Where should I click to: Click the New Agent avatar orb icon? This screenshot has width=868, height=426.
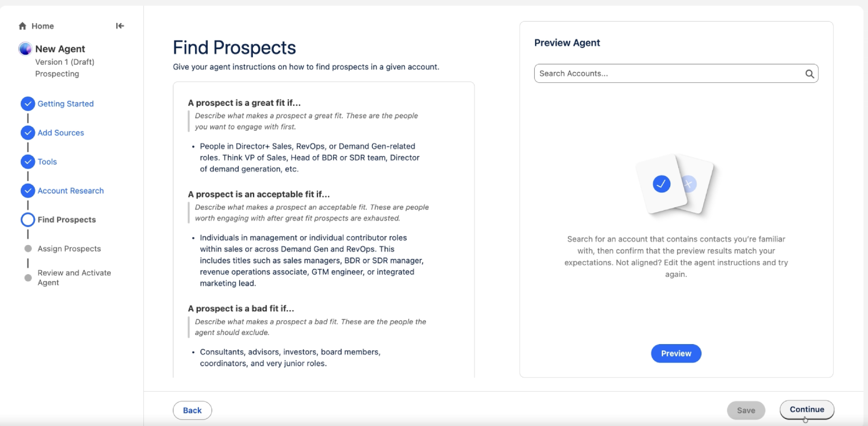(x=25, y=49)
